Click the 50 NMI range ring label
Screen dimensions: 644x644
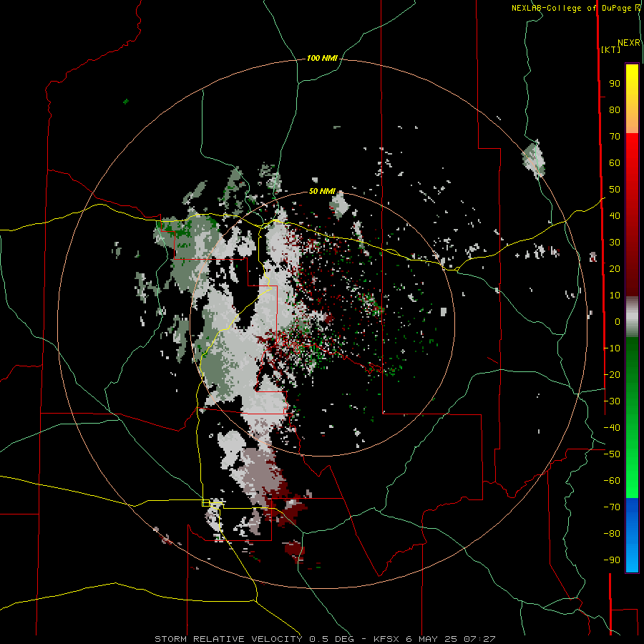(x=322, y=191)
